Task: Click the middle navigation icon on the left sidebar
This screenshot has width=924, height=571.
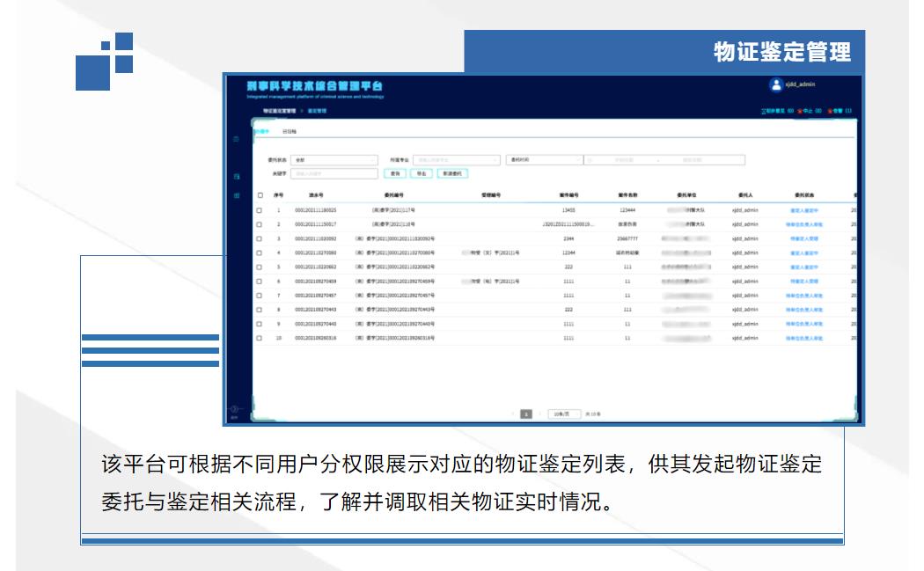Action: coord(235,176)
